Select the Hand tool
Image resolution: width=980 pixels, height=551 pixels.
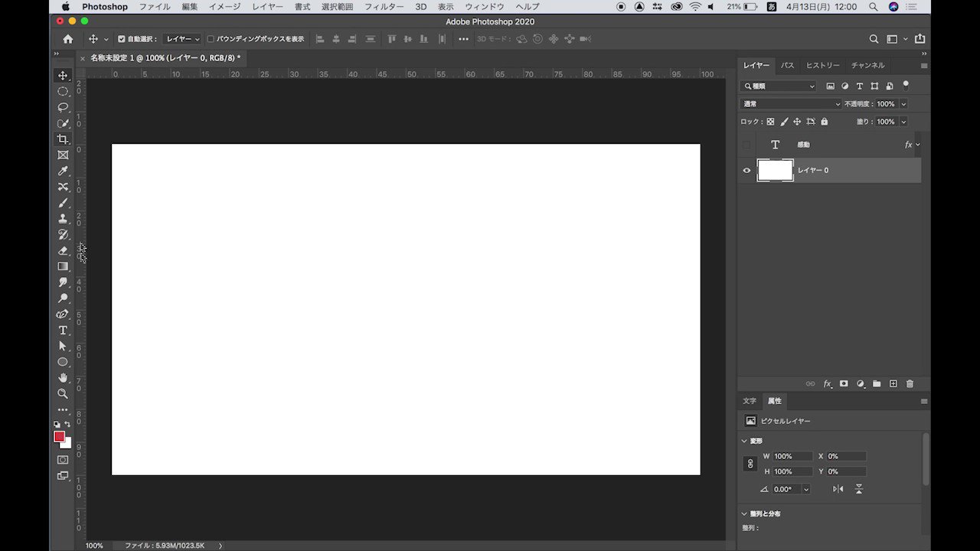click(x=63, y=378)
